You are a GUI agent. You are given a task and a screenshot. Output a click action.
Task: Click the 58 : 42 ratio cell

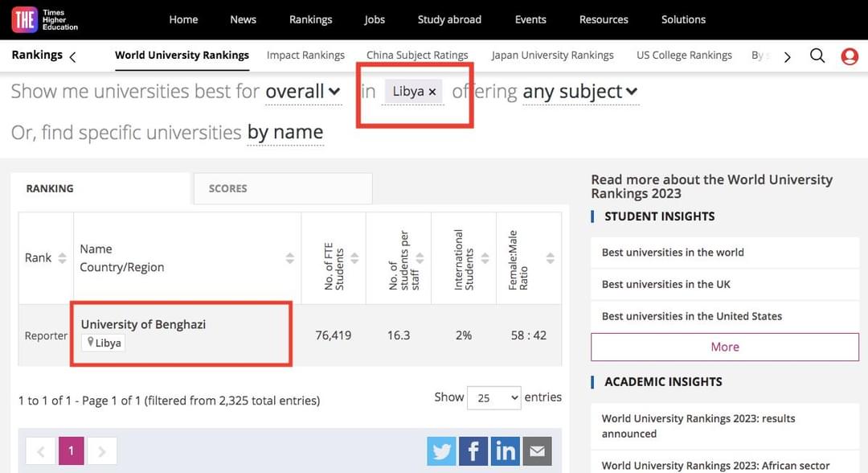(529, 335)
